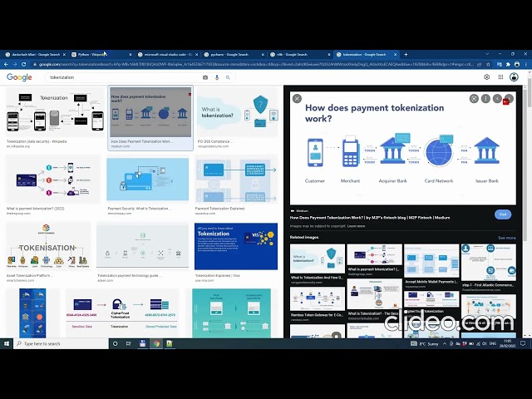Open related image What Is Tokenization And How
Screen dimensions: 532x399
(318, 259)
